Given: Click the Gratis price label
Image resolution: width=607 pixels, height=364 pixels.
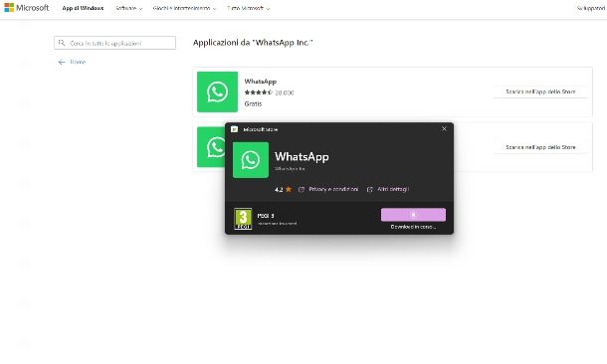Looking at the screenshot, I should tap(253, 103).
